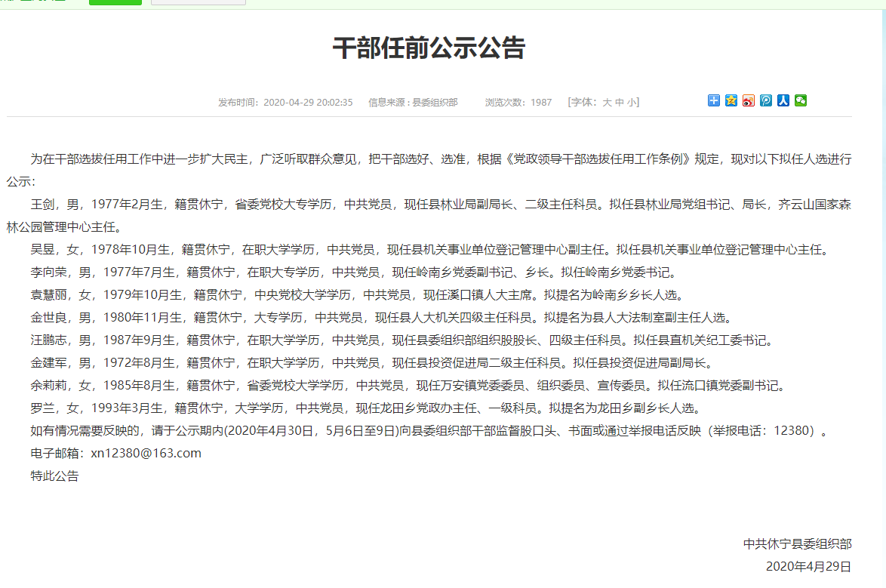Share to WeChat with the green icon

coord(801,100)
